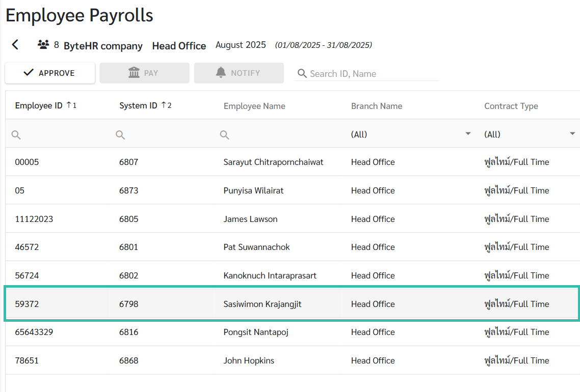This screenshot has width=580, height=392.
Task: Click Employee ID cell 56724
Action: pyautogui.click(x=27, y=275)
